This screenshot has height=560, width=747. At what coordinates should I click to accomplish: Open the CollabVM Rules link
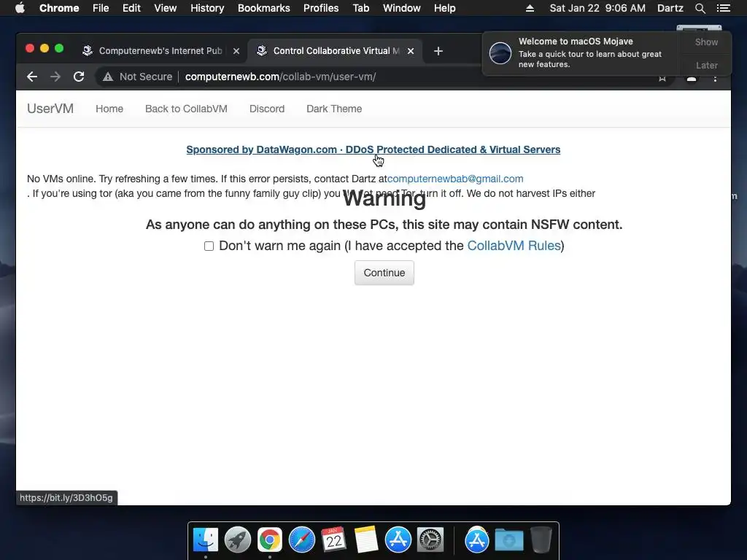514,246
